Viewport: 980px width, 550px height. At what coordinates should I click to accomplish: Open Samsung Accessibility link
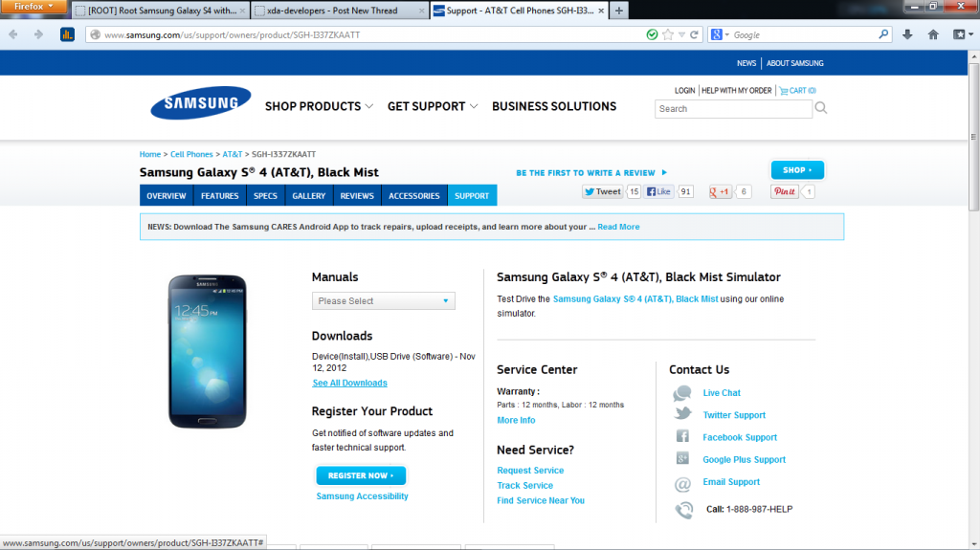coord(362,496)
